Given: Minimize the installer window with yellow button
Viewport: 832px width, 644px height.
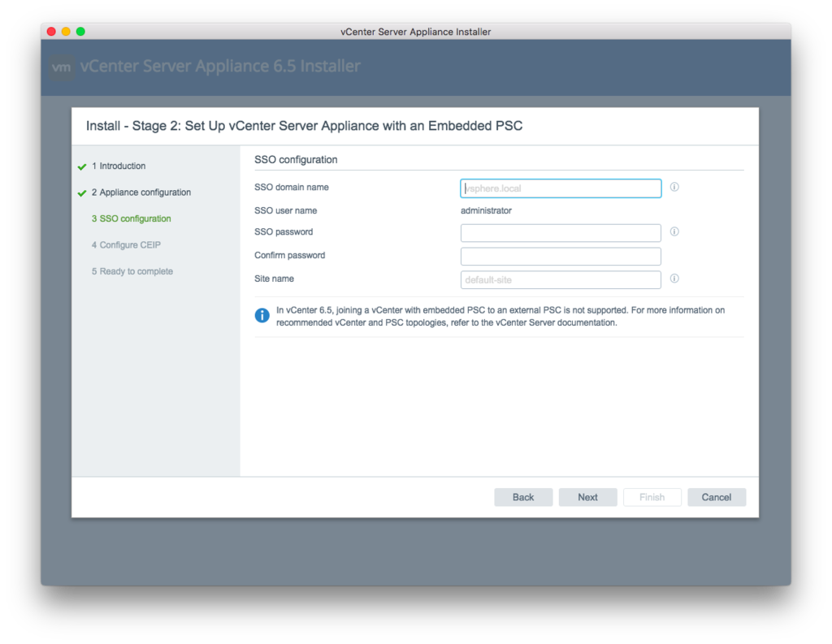Looking at the screenshot, I should [x=66, y=32].
